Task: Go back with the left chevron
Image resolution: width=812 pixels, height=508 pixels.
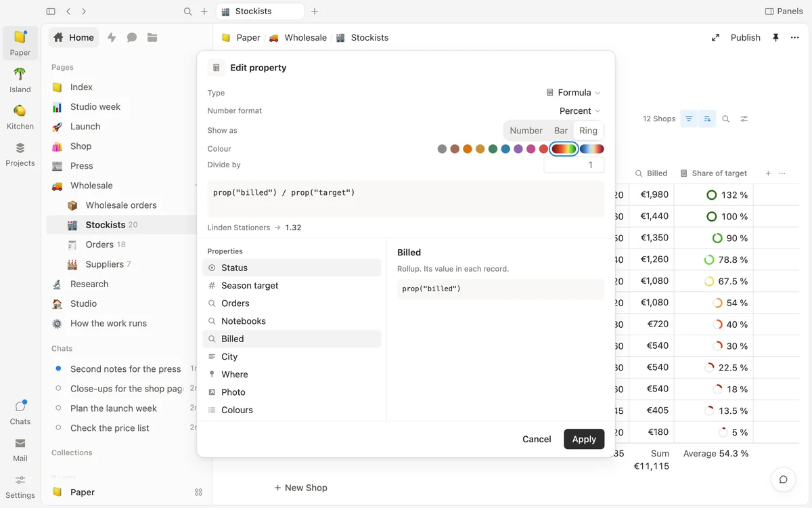Action: [68, 12]
